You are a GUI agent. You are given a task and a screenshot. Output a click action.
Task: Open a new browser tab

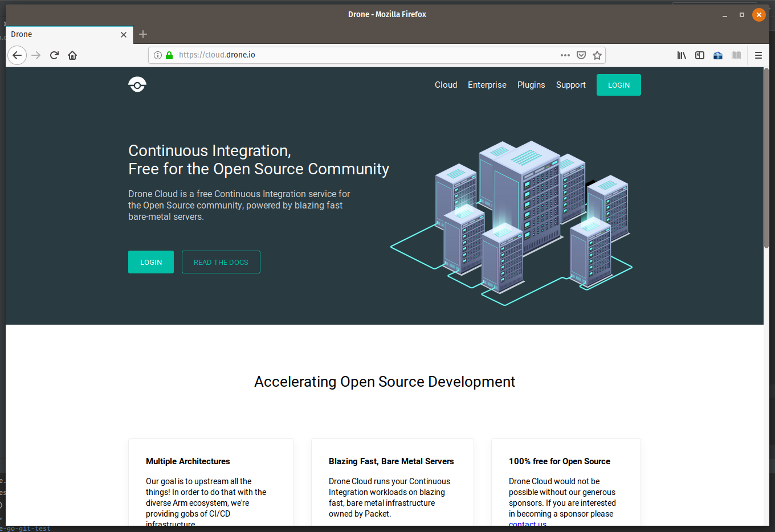click(x=143, y=34)
